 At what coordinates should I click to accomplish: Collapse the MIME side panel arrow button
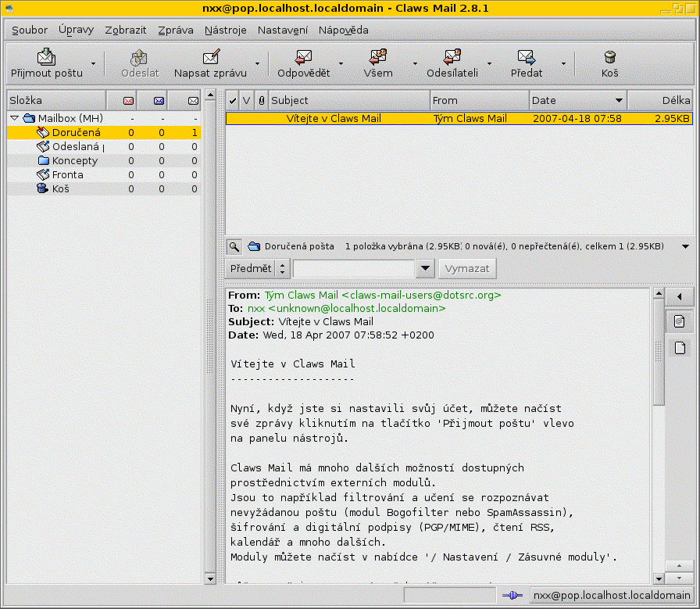[x=680, y=296]
